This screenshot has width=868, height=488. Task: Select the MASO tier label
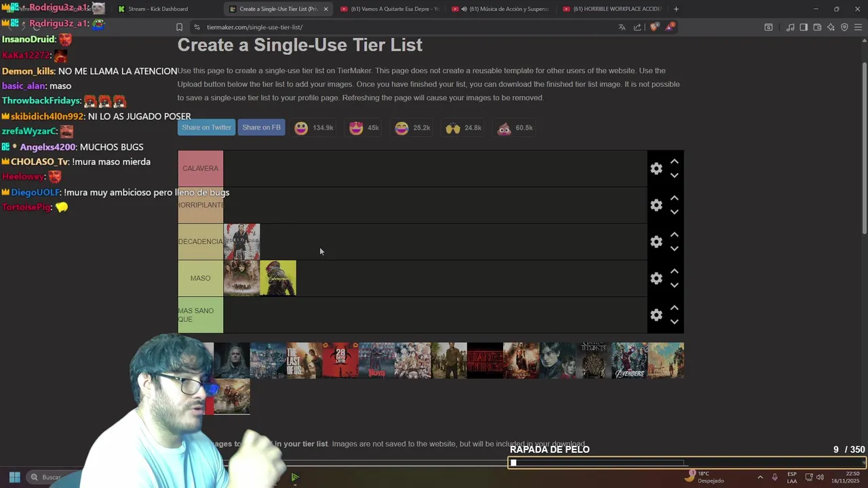tap(200, 278)
